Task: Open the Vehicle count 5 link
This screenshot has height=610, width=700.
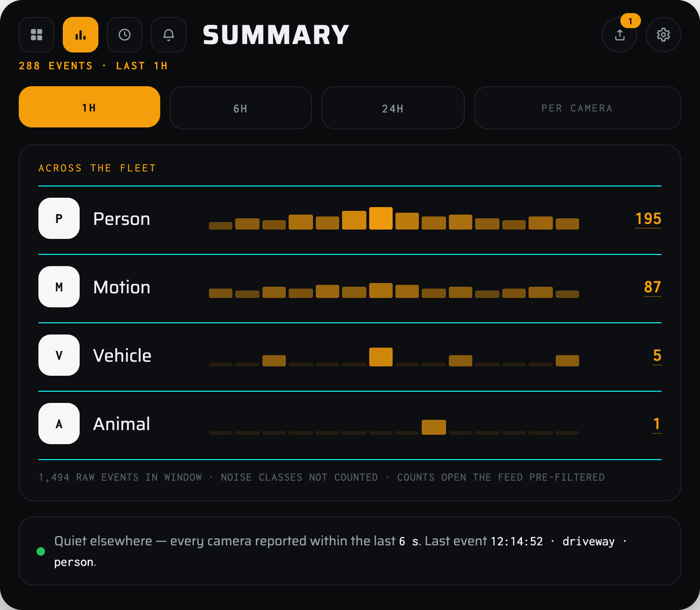Action: (x=657, y=356)
